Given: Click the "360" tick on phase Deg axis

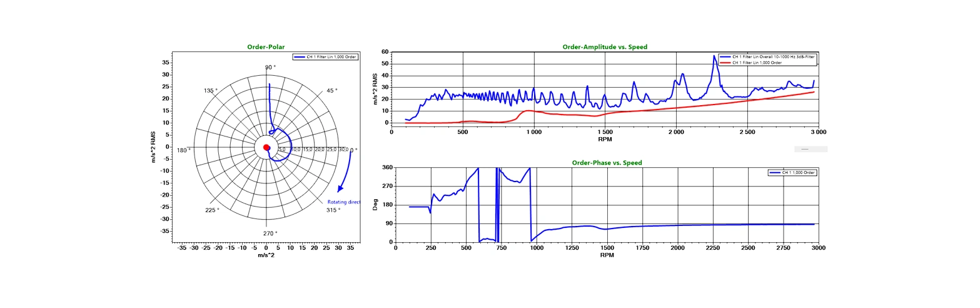Looking at the screenshot, I should click(x=387, y=168).
